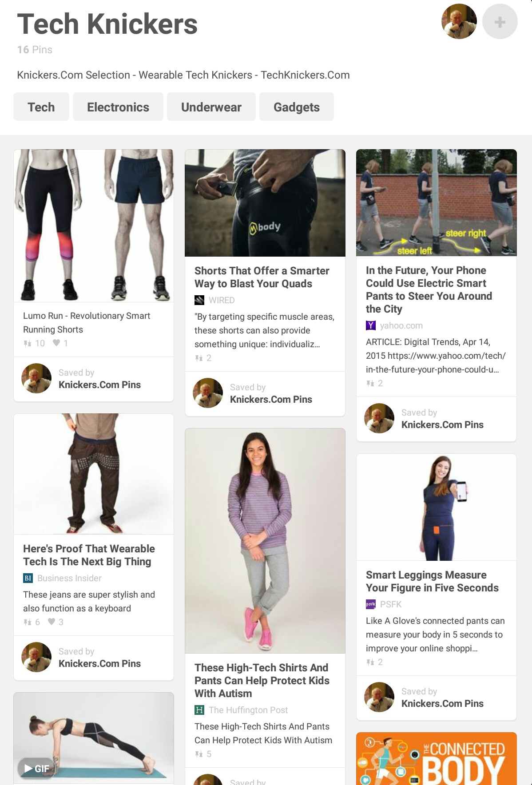Open the steer left steer right image
Viewport: 532px width, 785px height.
point(437,202)
